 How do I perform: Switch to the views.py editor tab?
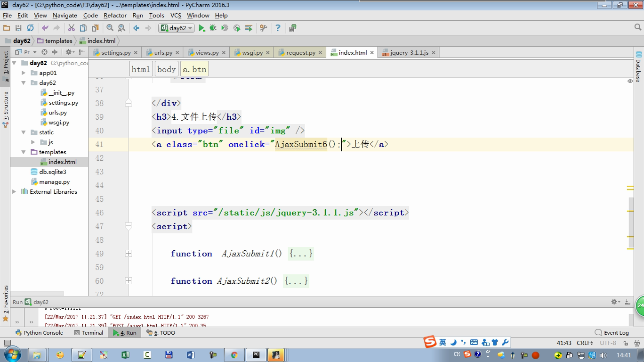pyautogui.click(x=207, y=53)
